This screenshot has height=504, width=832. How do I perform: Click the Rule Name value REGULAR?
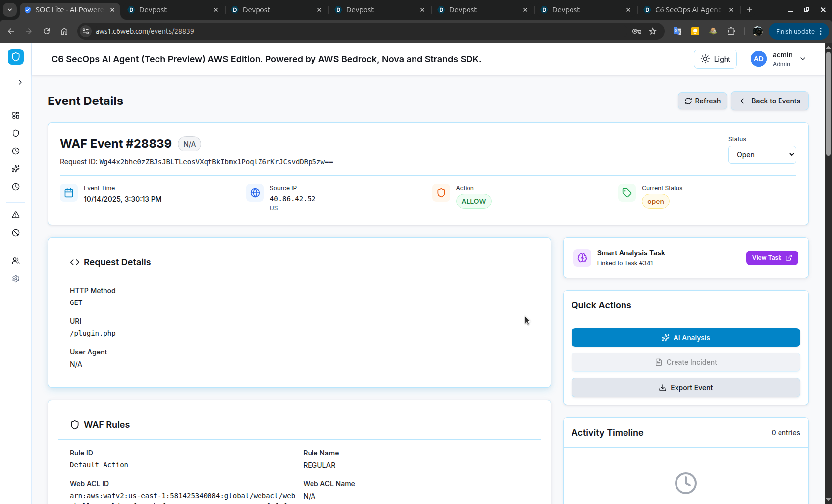point(319,465)
